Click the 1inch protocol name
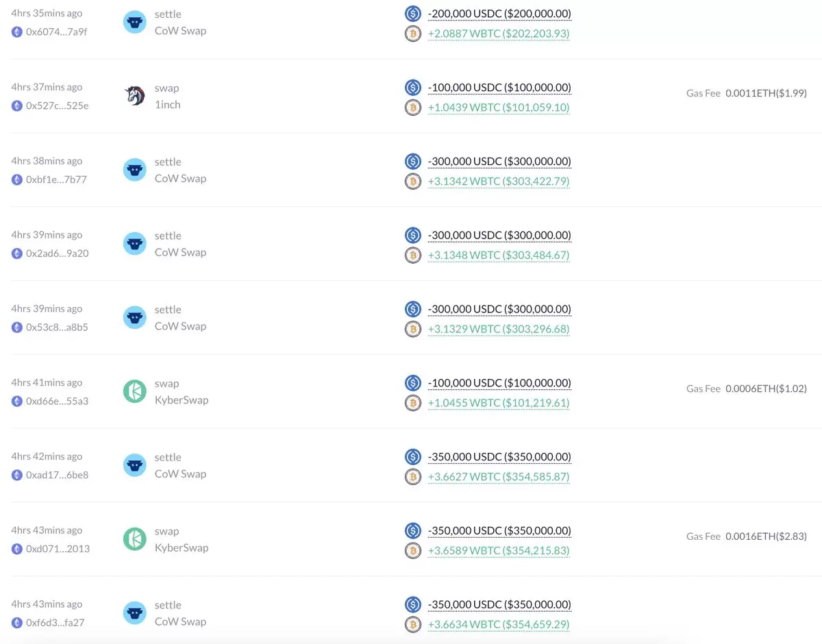 coord(168,105)
